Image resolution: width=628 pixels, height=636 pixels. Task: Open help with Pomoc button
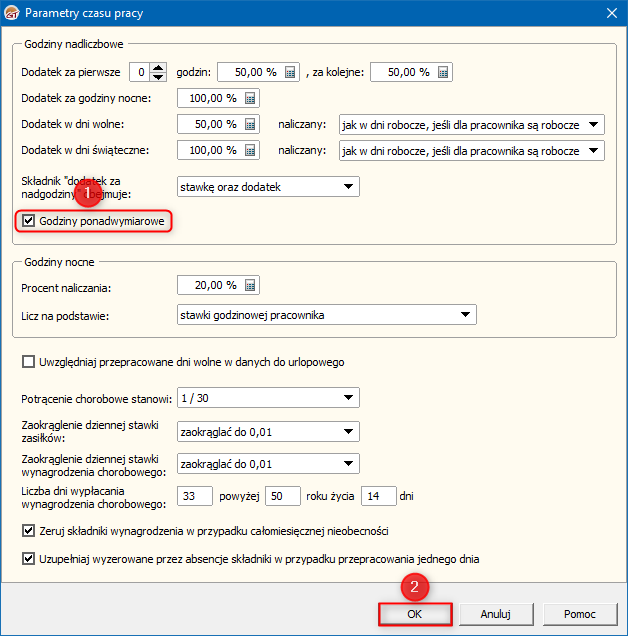580,614
